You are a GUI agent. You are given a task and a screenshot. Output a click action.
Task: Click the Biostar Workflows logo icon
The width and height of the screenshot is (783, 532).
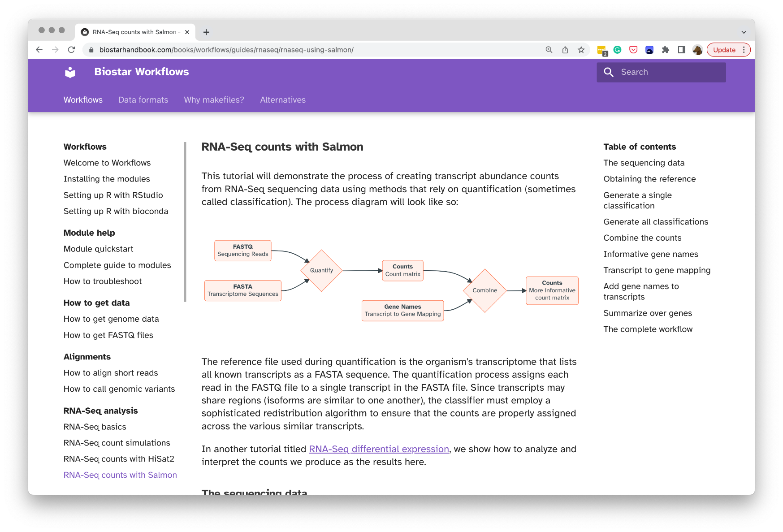70,72
